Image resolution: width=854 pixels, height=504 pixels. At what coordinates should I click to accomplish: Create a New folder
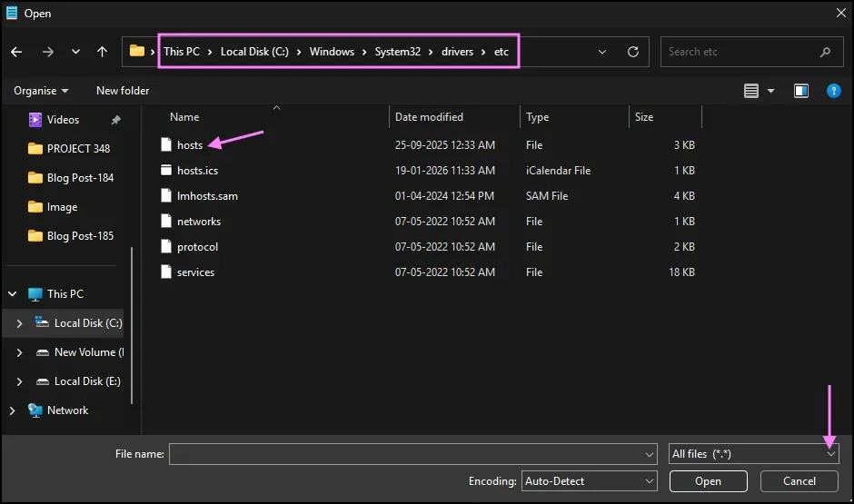(x=123, y=91)
